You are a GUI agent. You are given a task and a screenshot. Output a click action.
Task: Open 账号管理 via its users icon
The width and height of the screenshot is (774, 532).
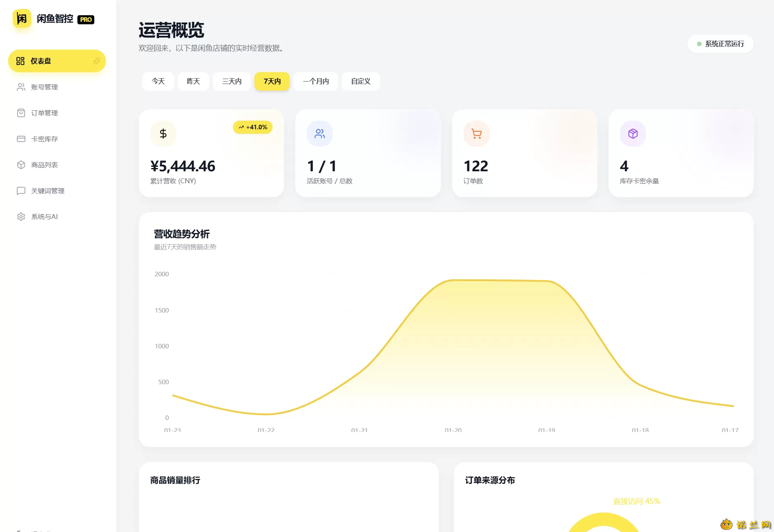tap(21, 87)
